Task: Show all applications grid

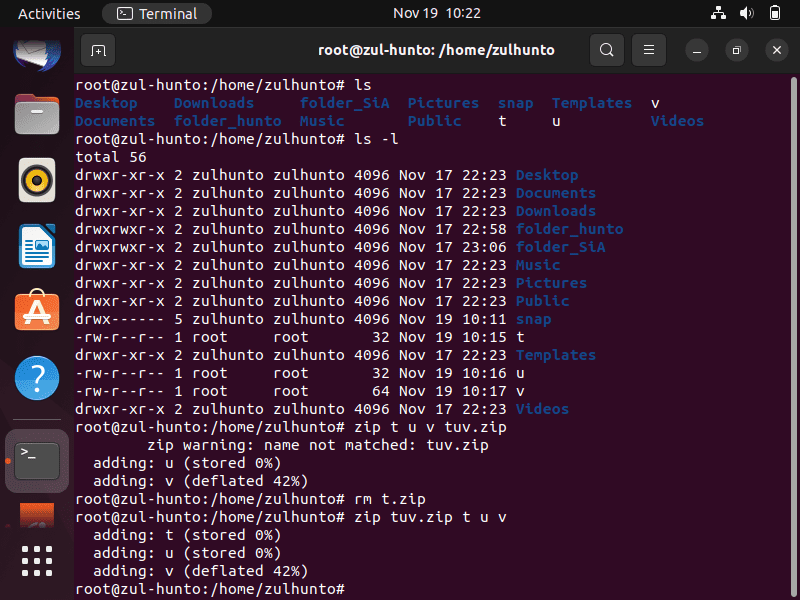Action: coord(37,561)
